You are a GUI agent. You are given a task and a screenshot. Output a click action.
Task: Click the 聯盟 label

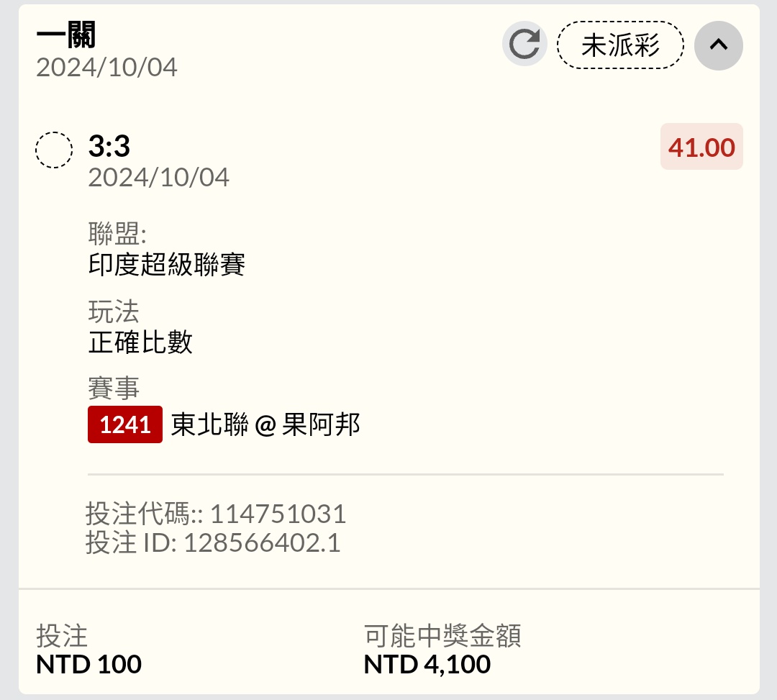pos(117,234)
